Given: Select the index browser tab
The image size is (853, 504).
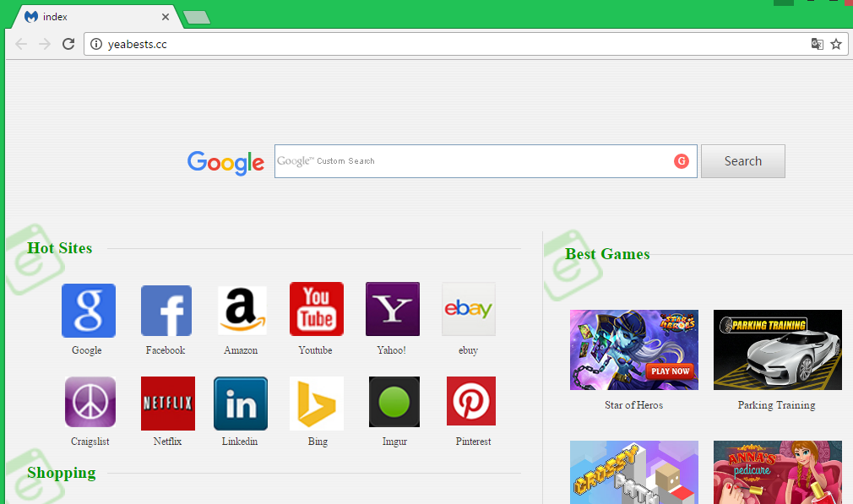Looking at the screenshot, I should click(95, 17).
